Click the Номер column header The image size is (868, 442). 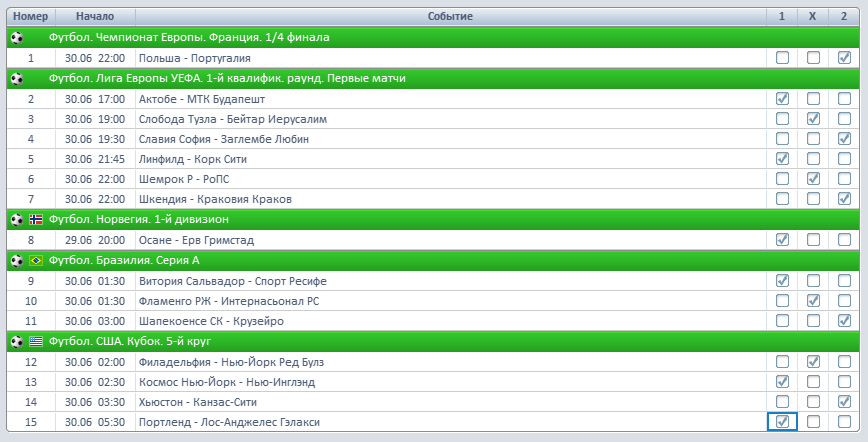[31, 17]
